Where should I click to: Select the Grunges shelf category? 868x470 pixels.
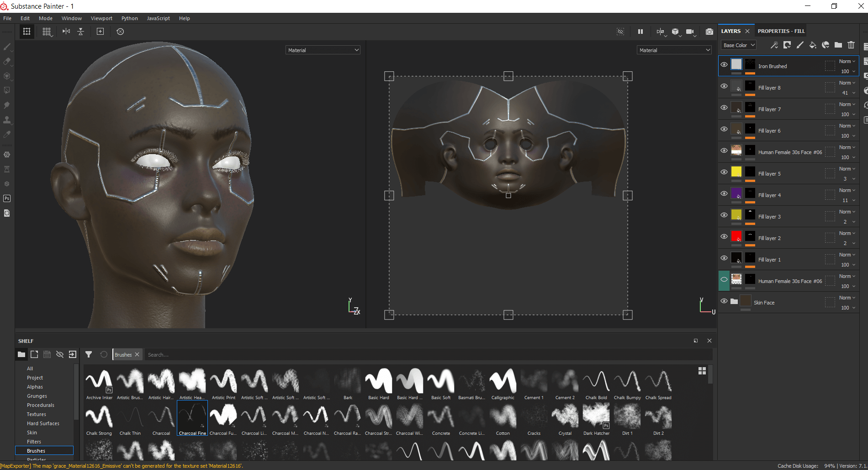point(37,396)
